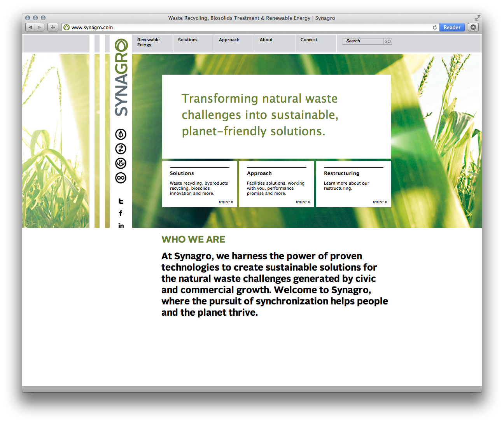Add a bookmark with the plus button

[53, 28]
